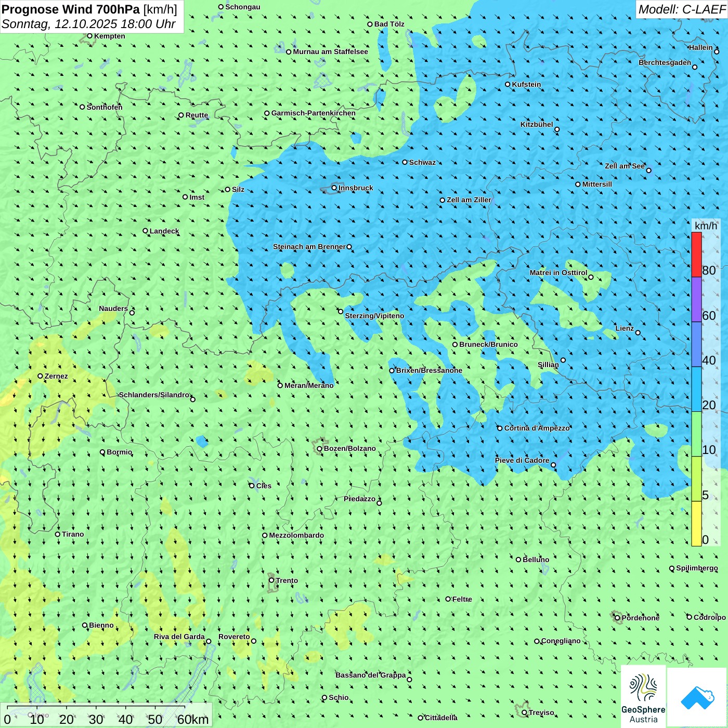Select the date 'Sonntag, 12.10.2025 18:00 Uhr'

[88, 24]
